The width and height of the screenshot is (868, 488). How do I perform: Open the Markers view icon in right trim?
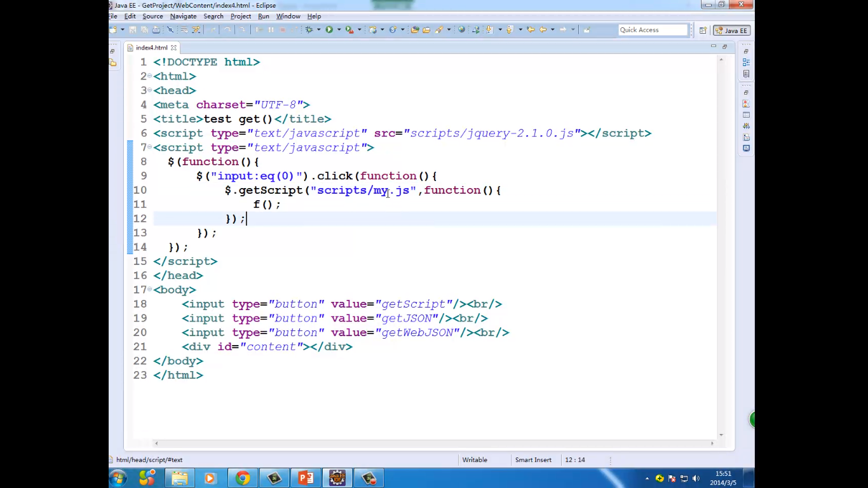pyautogui.click(x=746, y=104)
